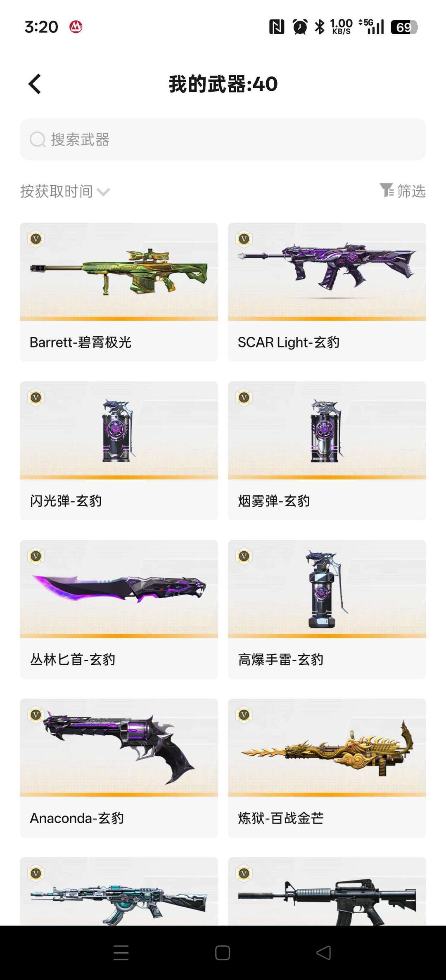Open the 高爆手雷-玄豹 grenade card

(327, 609)
